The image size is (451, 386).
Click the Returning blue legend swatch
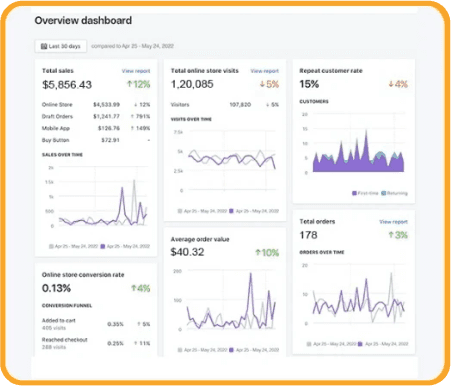click(384, 193)
